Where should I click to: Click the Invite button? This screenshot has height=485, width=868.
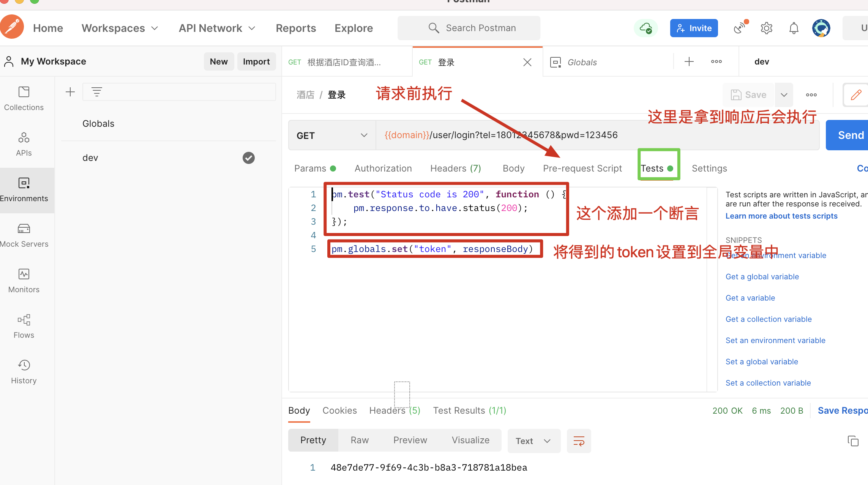[694, 28]
